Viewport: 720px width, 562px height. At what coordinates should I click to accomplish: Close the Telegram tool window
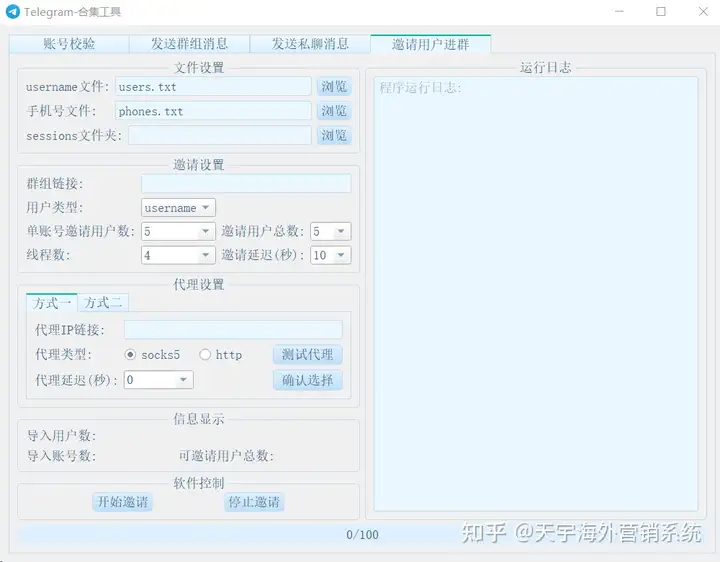pos(703,11)
